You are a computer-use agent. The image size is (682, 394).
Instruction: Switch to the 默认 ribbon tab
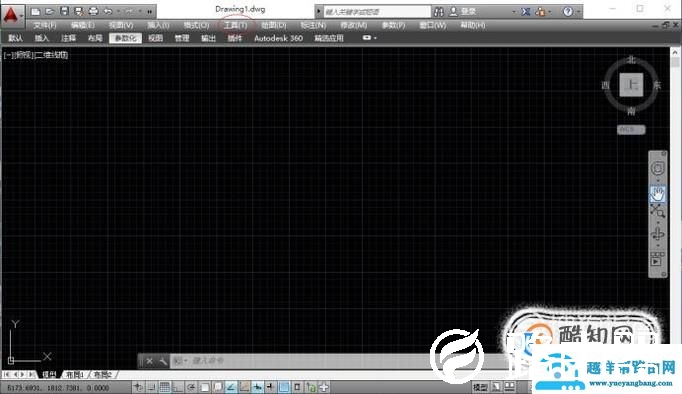click(x=15, y=38)
